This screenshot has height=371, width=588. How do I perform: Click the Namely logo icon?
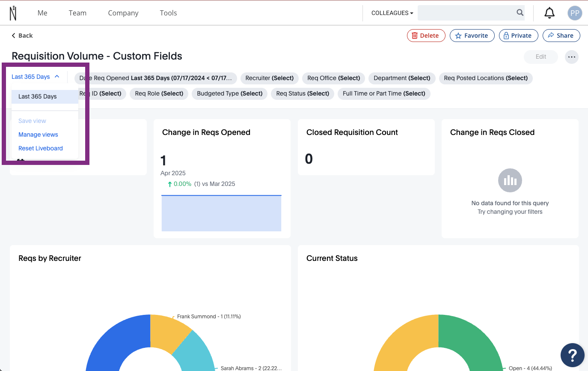pyautogui.click(x=13, y=13)
